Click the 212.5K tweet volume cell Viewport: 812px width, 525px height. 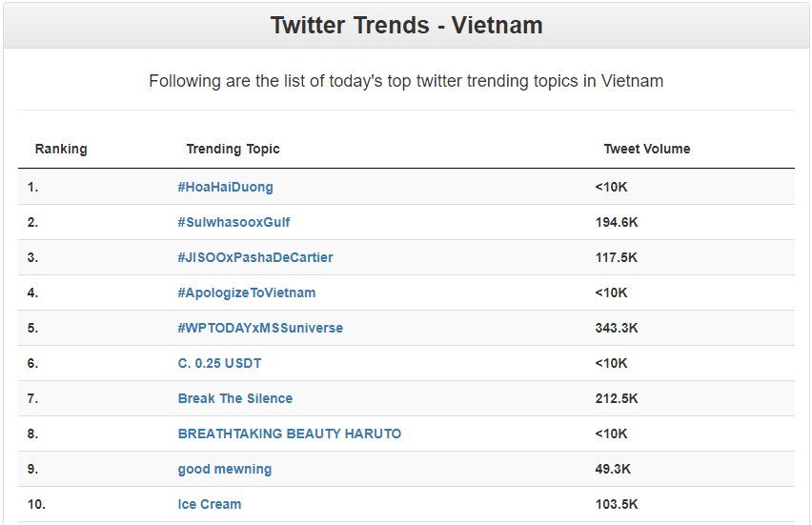(617, 398)
